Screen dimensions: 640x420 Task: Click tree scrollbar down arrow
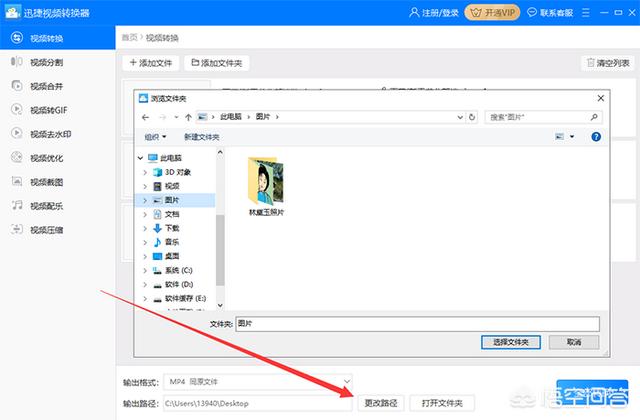point(220,305)
